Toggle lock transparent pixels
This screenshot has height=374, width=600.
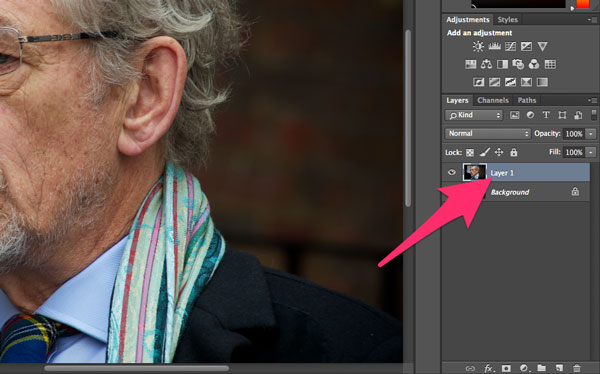pyautogui.click(x=470, y=152)
